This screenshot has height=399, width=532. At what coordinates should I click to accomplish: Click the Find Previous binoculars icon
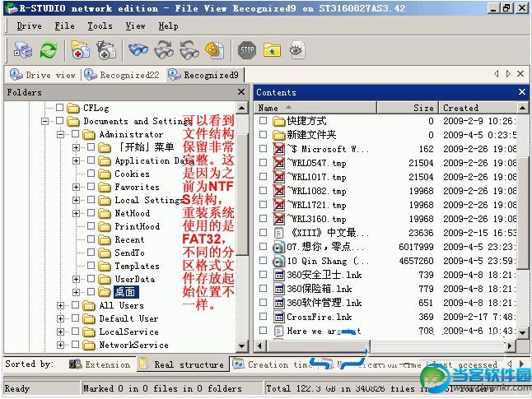pyautogui.click(x=189, y=50)
